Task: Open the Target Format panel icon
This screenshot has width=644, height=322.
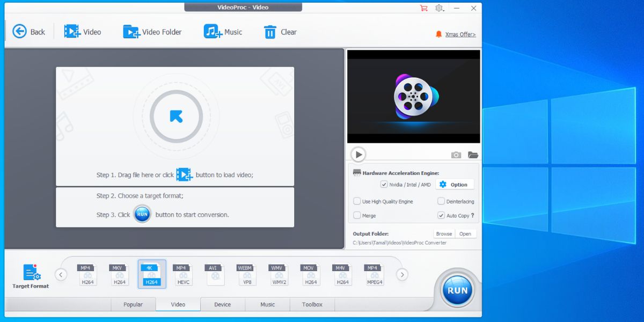Action: [30, 274]
